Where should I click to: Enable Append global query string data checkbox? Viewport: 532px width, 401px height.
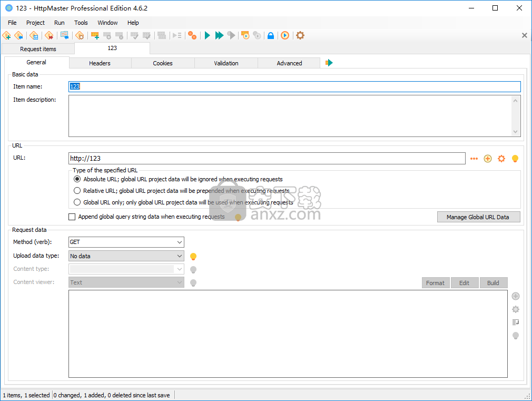[72, 217]
